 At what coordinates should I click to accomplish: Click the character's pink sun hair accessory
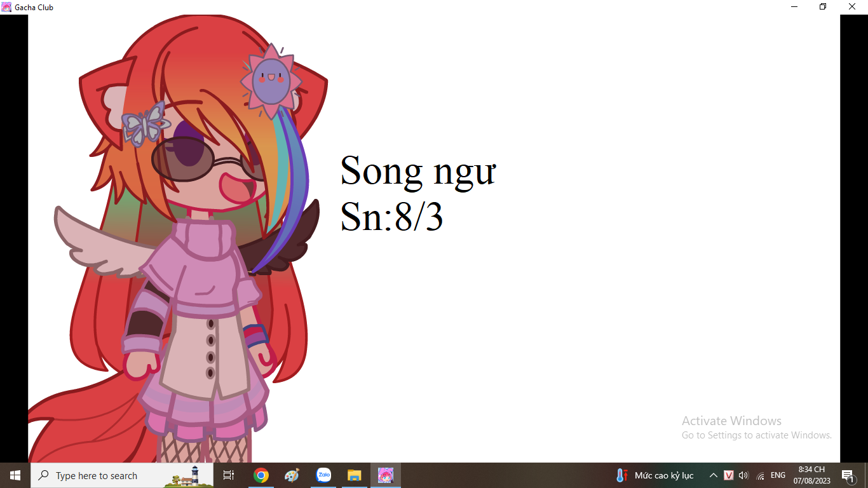tap(271, 81)
